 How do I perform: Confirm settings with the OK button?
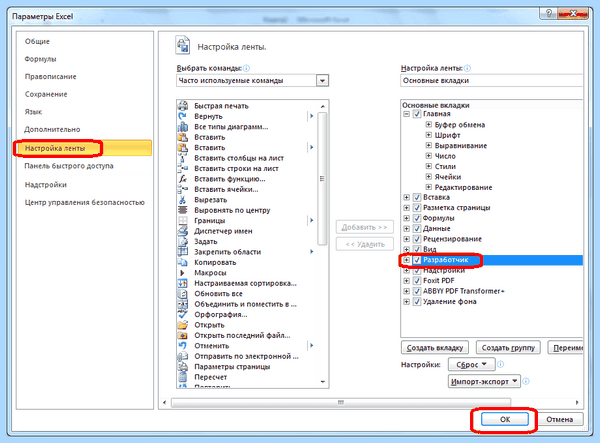[504, 419]
